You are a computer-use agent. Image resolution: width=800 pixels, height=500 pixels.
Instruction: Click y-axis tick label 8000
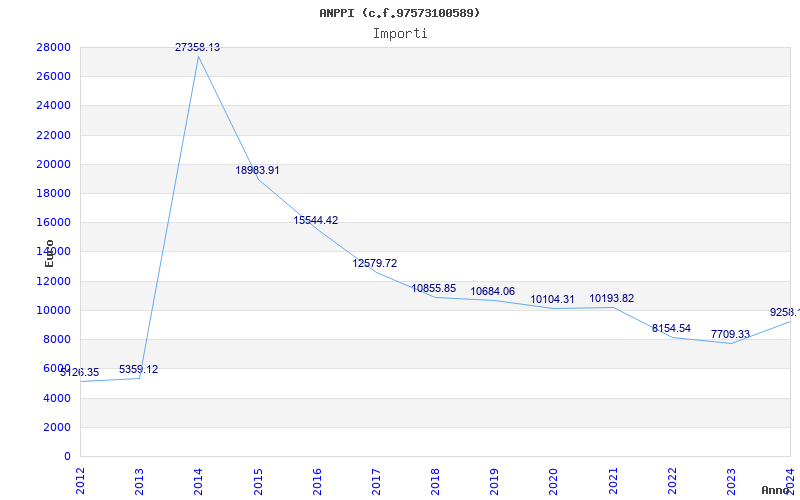point(57,339)
